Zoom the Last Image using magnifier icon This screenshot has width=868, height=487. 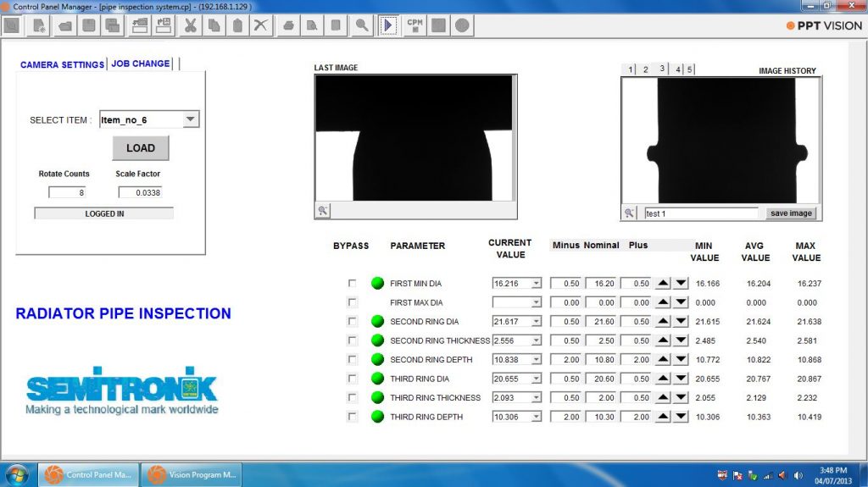click(x=323, y=210)
